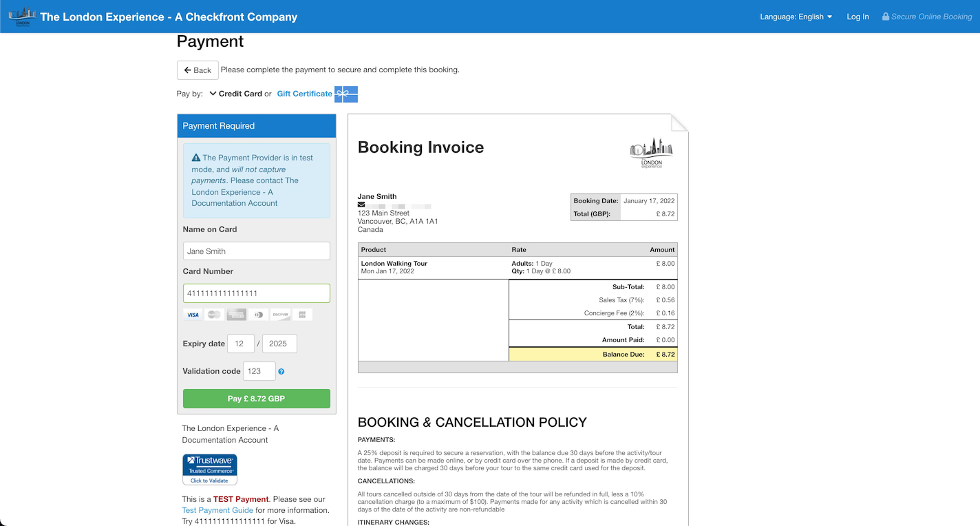Image resolution: width=980 pixels, height=526 pixels.
Task: Click the Visa card icon
Action: [193, 315]
